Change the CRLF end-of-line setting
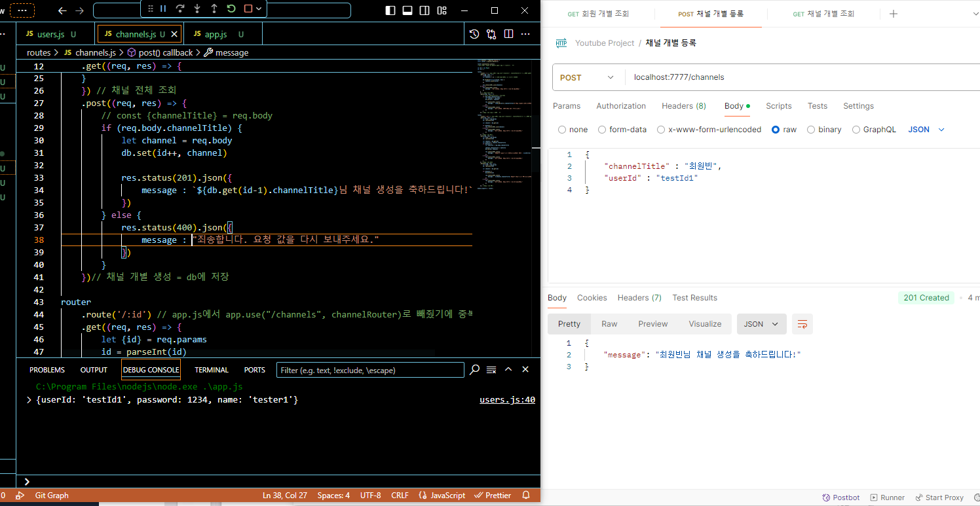 point(400,496)
